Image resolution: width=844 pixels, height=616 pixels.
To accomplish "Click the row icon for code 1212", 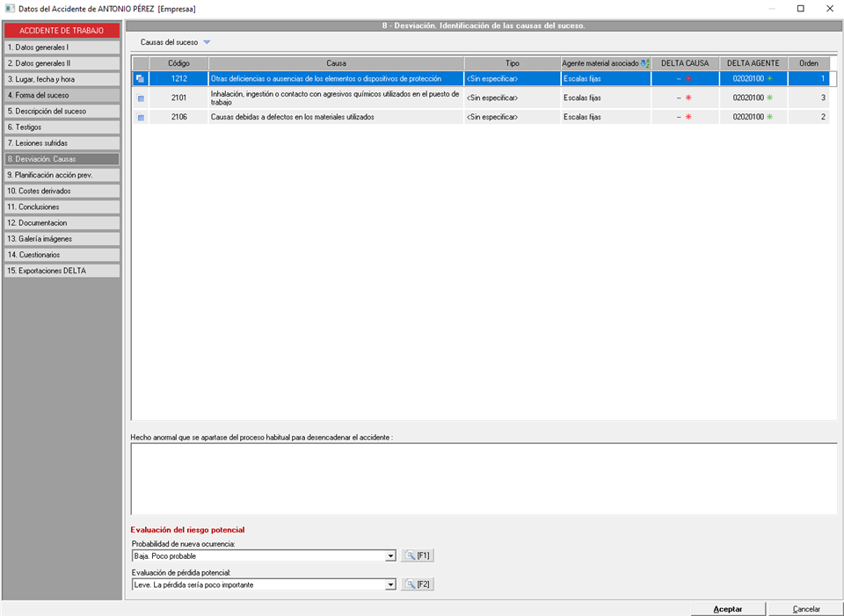I will pyautogui.click(x=141, y=79).
